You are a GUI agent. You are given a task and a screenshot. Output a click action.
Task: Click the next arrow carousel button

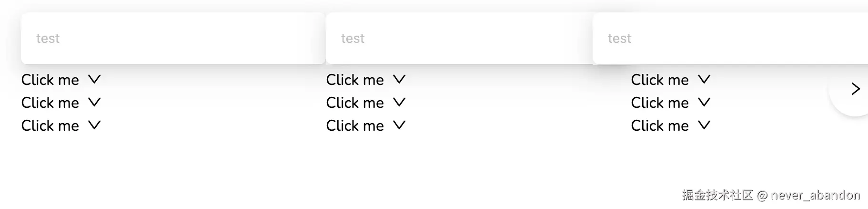tap(855, 89)
